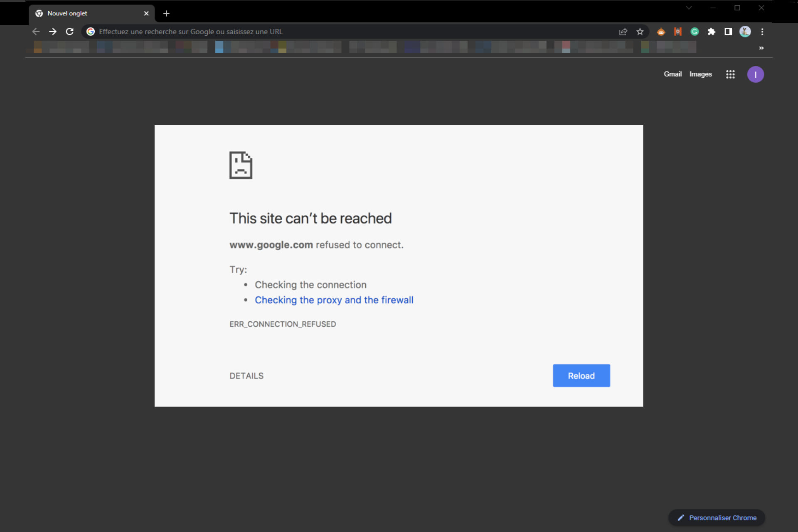The height and width of the screenshot is (532, 798).
Task: Open the Chrome profile avatar
Action: tap(745, 32)
